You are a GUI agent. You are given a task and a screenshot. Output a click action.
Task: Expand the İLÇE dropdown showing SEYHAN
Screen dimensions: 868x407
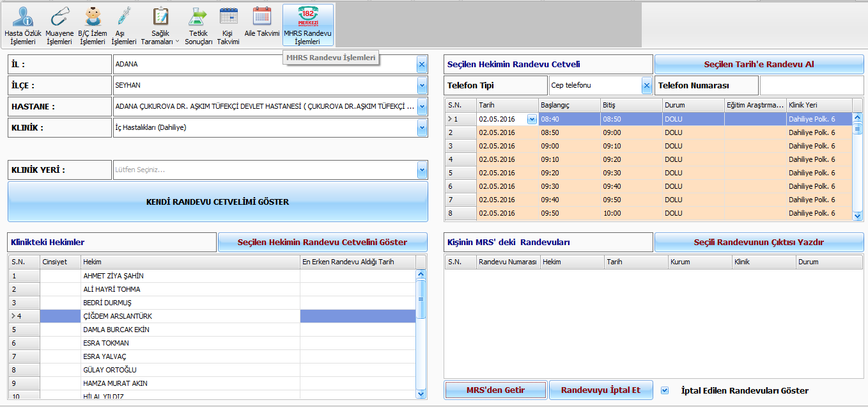pyautogui.click(x=422, y=85)
